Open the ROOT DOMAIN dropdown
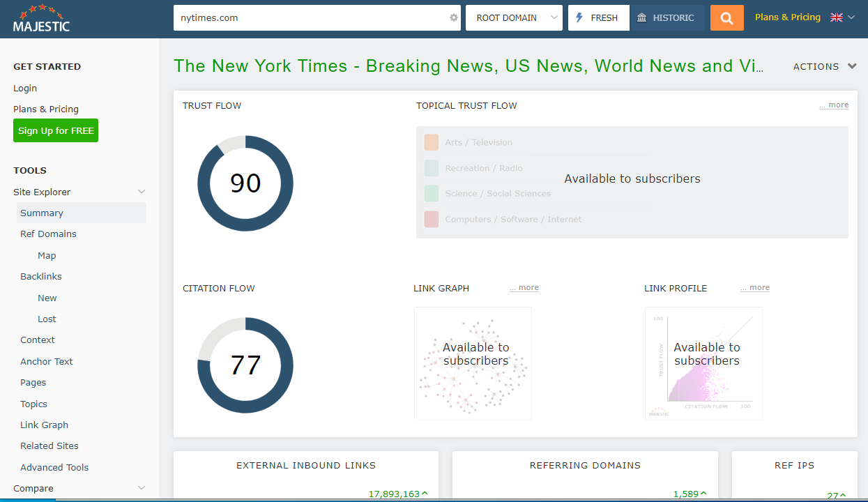The width and height of the screenshot is (868, 502). [514, 17]
